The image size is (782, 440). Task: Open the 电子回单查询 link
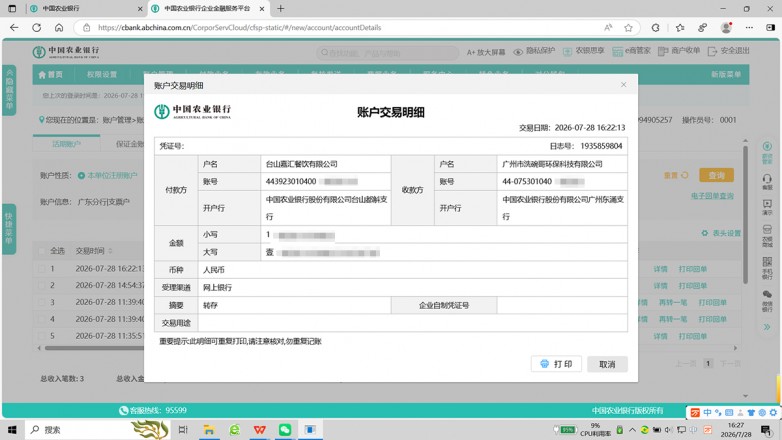point(712,196)
